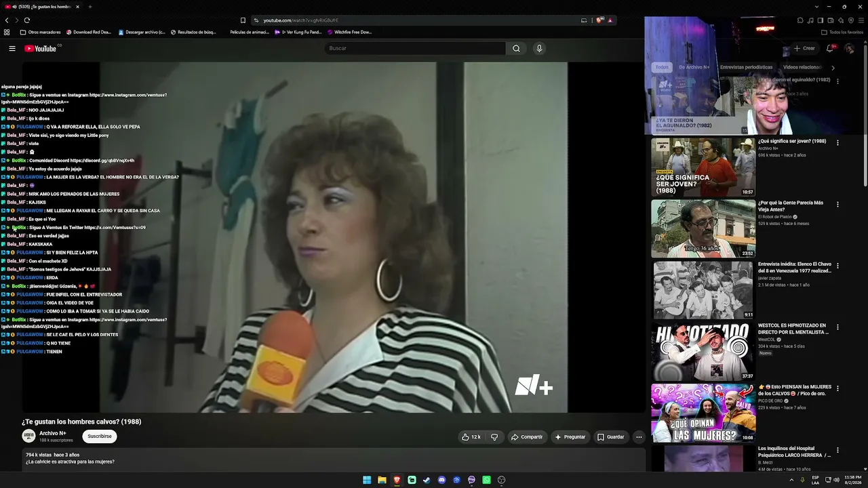Viewport: 868px width, 488px height.
Task: Open the Archivo N+ channel name link
Action: (x=53, y=433)
